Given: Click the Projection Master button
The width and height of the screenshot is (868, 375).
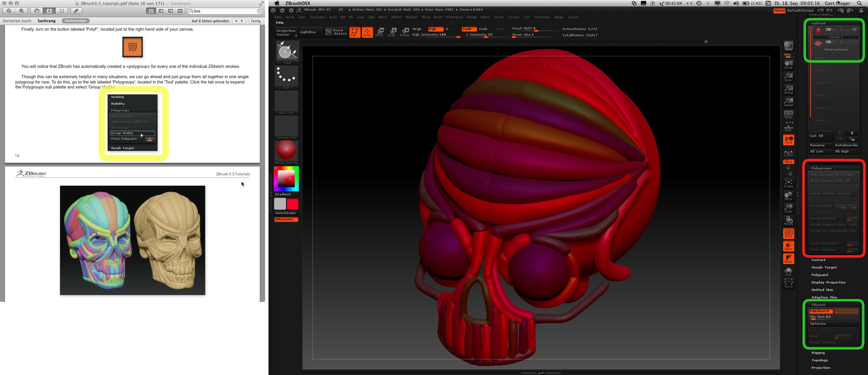Looking at the screenshot, I should [x=286, y=32].
